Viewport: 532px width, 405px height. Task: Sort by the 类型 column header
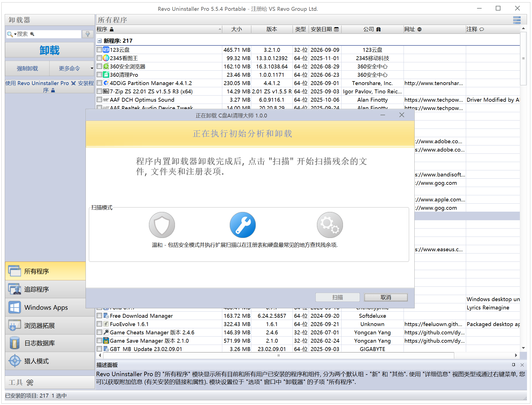[300, 29]
